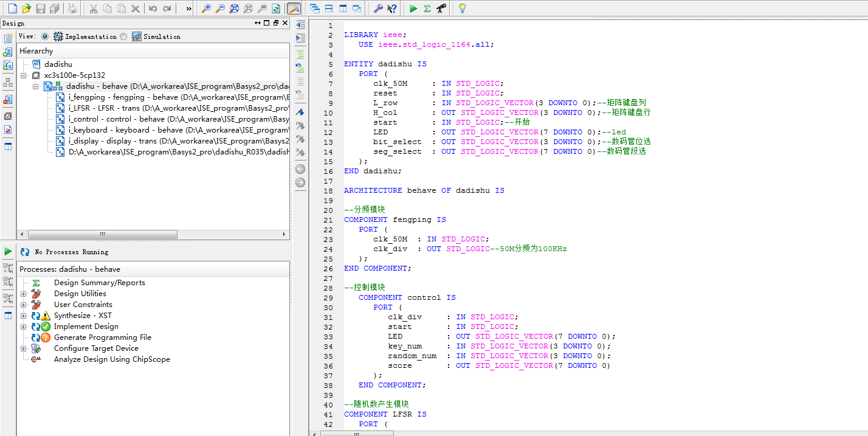Run the process with the green play icon
Screen dimensions: 868x436
pyautogui.click(x=413, y=9)
